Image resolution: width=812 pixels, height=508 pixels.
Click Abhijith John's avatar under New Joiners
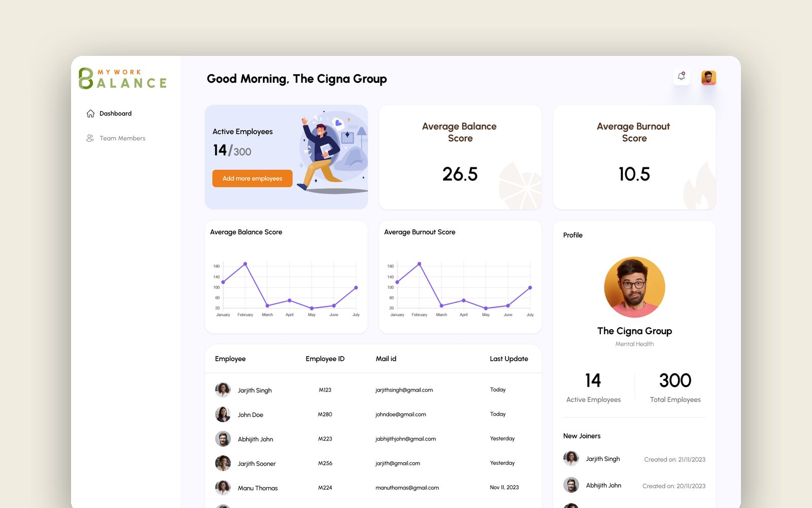pyautogui.click(x=571, y=485)
